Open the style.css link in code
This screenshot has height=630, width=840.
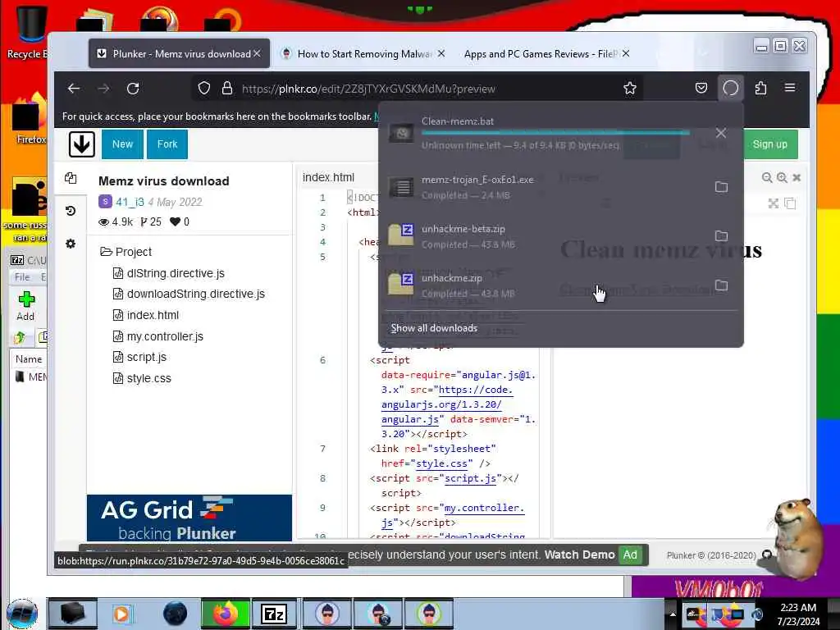(x=441, y=463)
